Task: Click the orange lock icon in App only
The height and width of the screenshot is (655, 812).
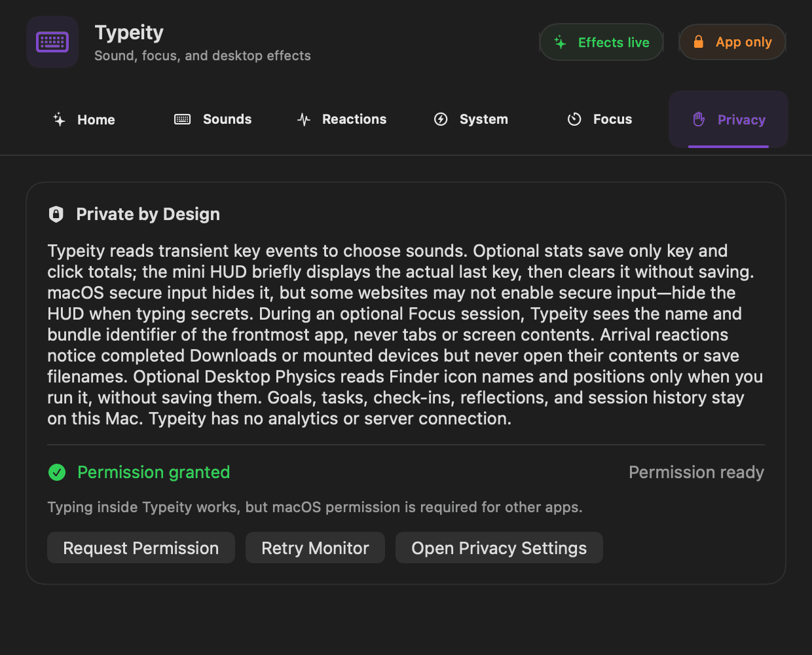Action: tap(699, 42)
